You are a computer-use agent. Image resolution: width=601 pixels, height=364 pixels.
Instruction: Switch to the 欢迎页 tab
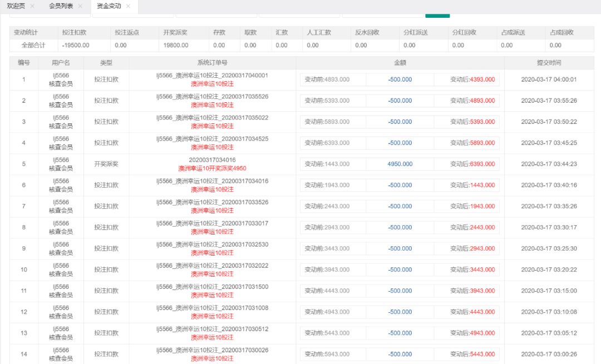click(x=16, y=6)
